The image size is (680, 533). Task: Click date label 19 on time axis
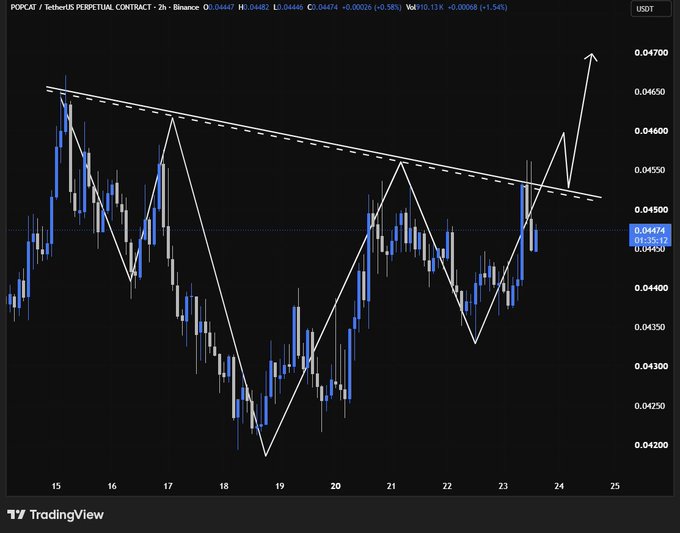point(280,486)
